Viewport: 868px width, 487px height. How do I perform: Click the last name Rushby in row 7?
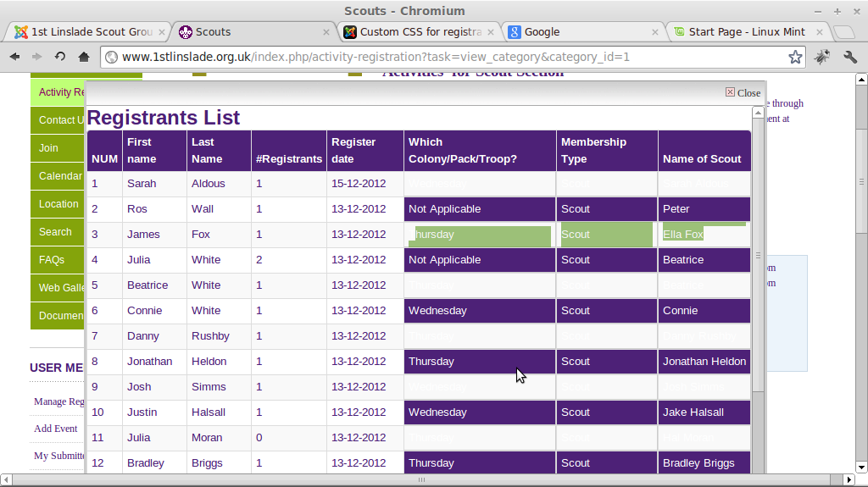click(210, 336)
